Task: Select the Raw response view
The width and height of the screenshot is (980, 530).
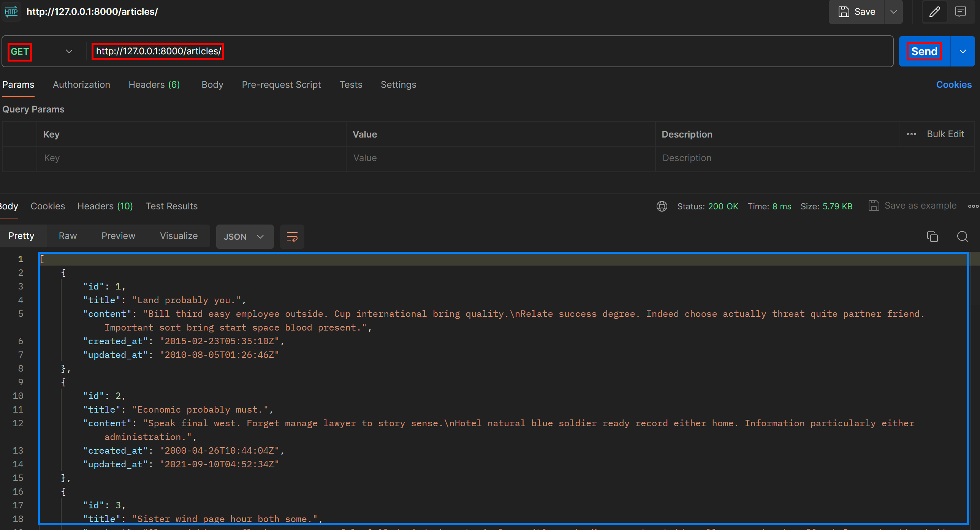Action: (68, 236)
